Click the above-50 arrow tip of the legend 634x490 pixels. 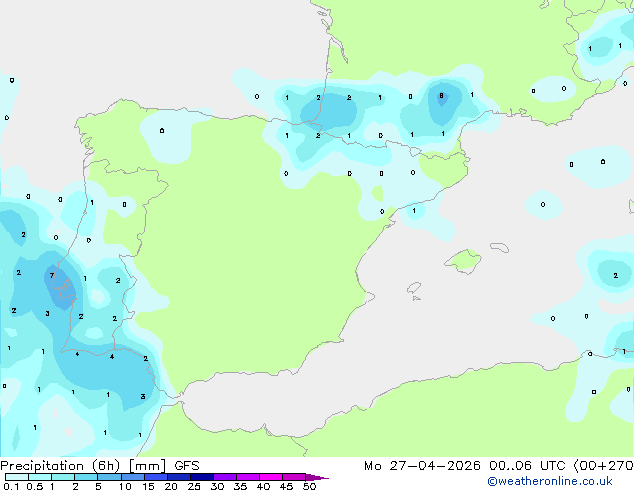(x=317, y=477)
